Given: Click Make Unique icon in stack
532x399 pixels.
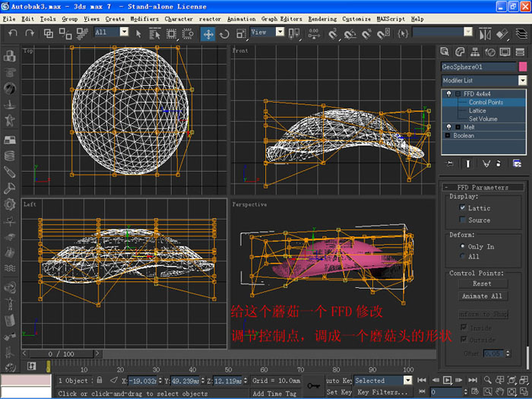Looking at the screenshot, I should 486,164.
